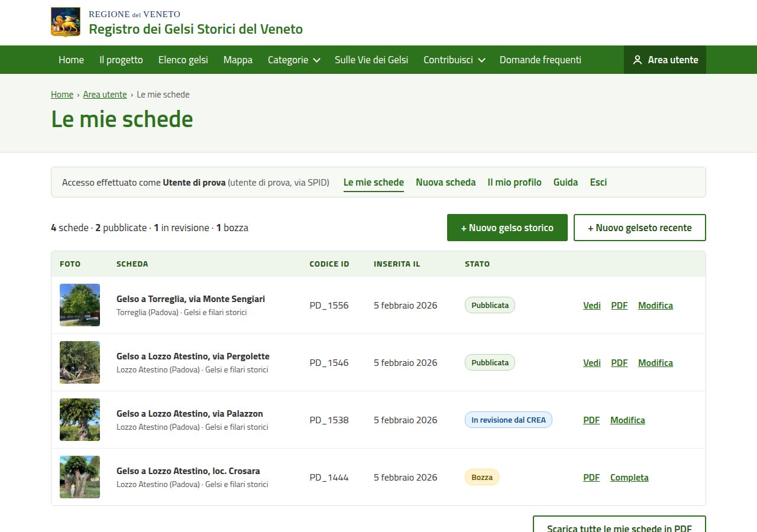This screenshot has height=532, width=757.
Task: Open Il progetto page
Action: [x=121, y=60]
